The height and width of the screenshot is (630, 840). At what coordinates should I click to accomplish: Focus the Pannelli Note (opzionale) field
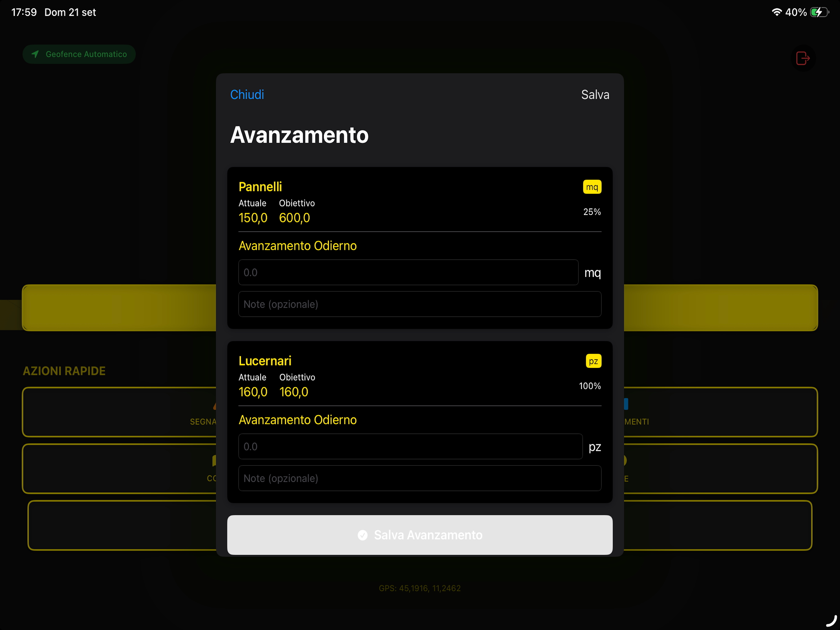[x=420, y=304]
